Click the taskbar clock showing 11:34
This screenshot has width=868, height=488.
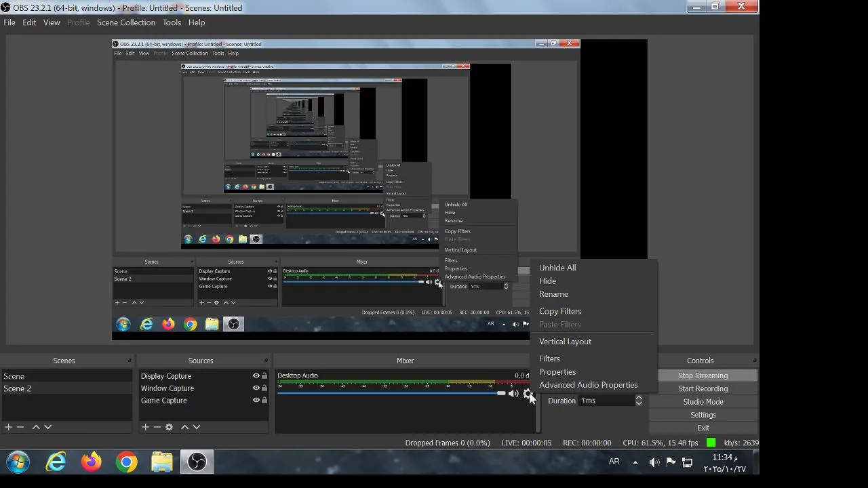pyautogui.click(x=724, y=463)
